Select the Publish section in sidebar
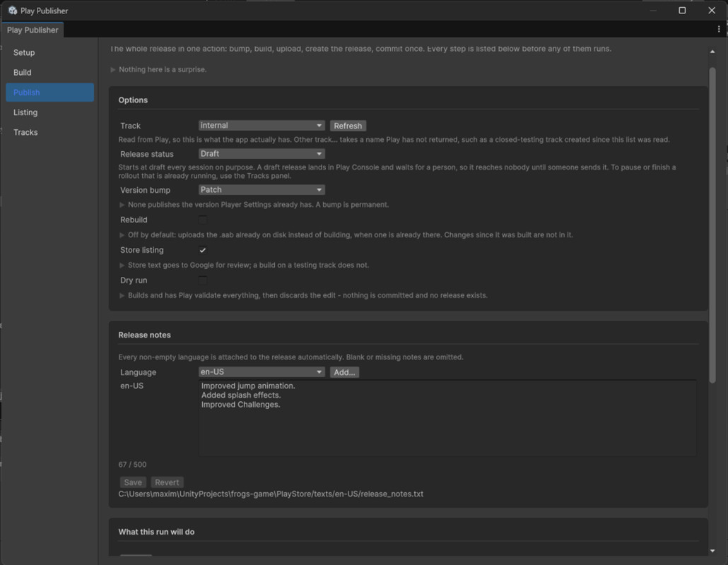The height and width of the screenshot is (565, 728). point(49,93)
